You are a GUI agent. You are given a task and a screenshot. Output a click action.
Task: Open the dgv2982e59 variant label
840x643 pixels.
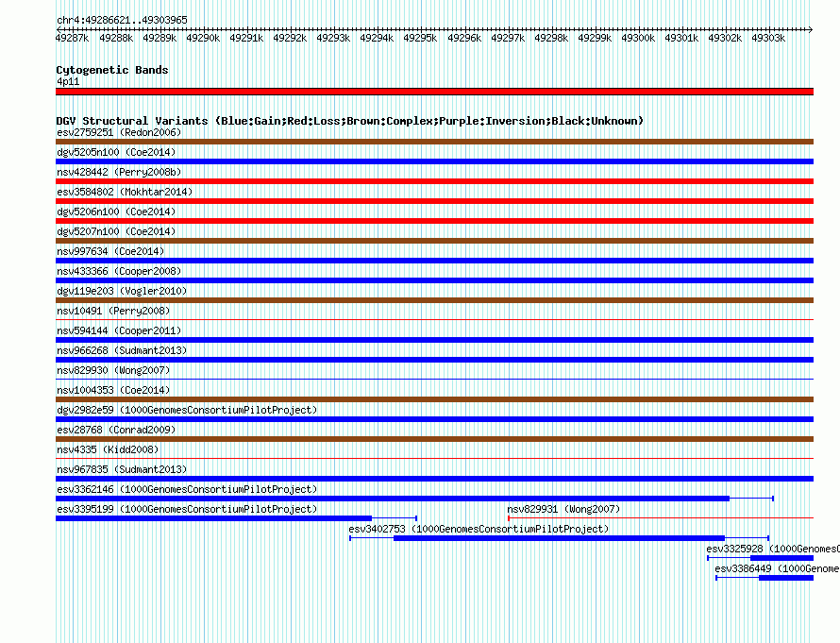pos(187,410)
